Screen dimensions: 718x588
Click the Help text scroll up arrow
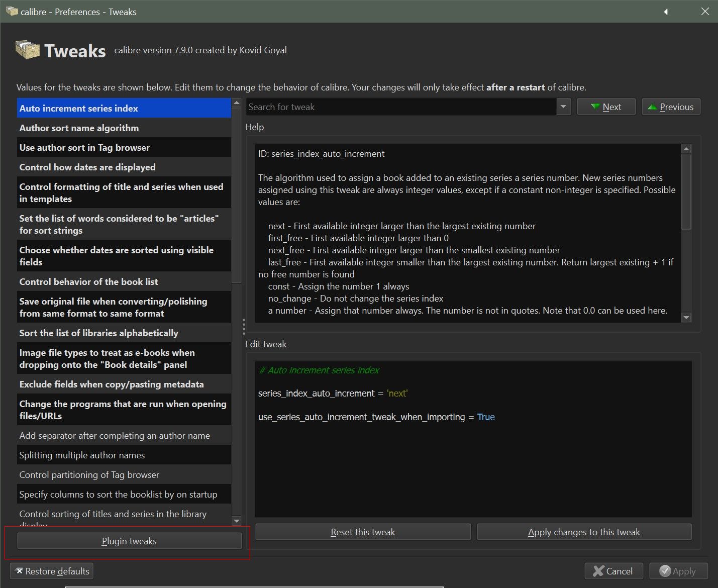[x=686, y=149]
